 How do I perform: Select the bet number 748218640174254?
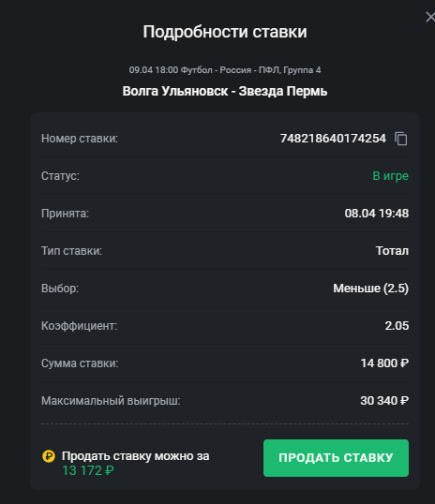tap(333, 139)
